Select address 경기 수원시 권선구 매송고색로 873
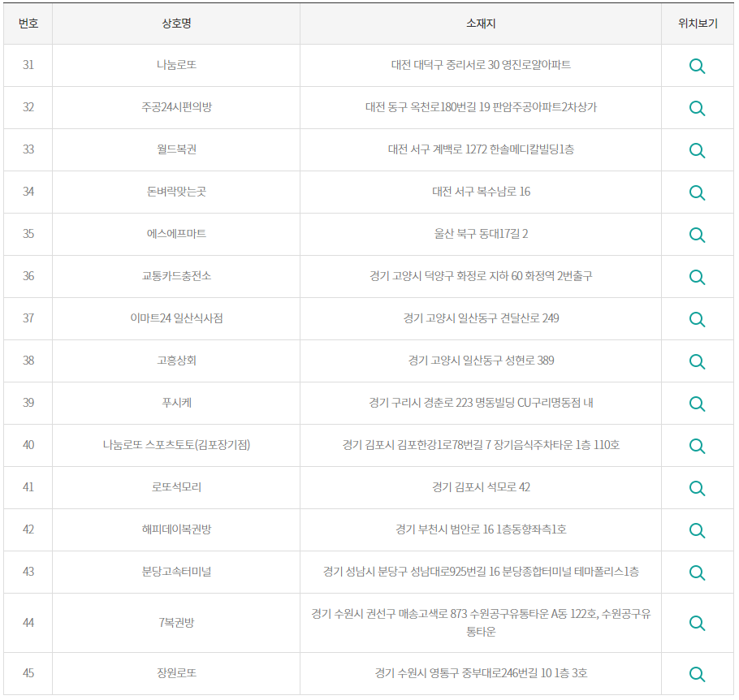Image resolution: width=739 pixels, height=700 pixels. click(x=389, y=614)
